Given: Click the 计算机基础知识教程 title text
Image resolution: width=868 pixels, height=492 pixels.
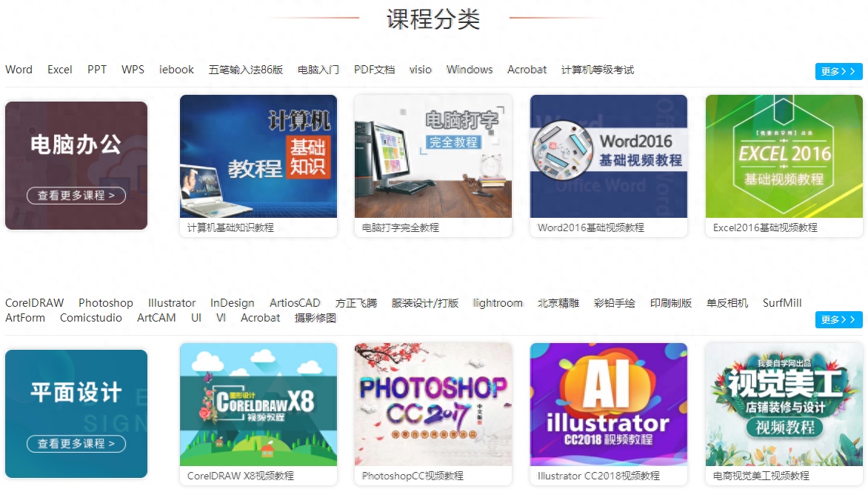Looking at the screenshot, I should click(230, 227).
